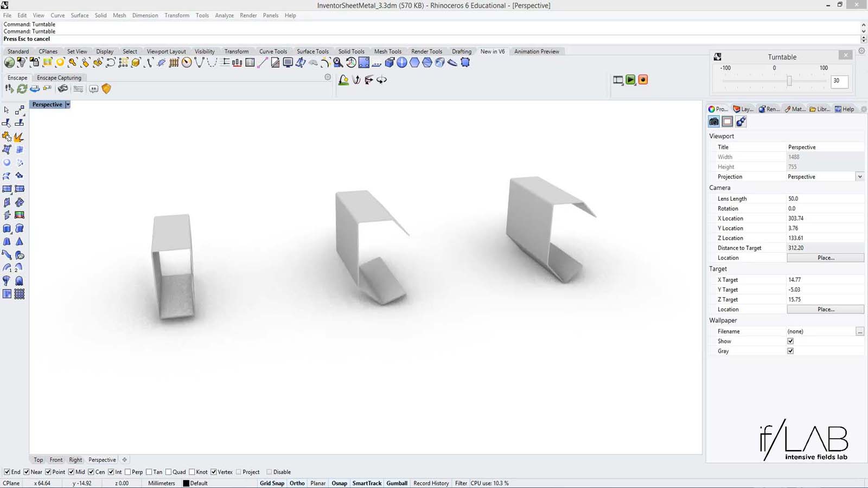Click the orange record animation icon
This screenshot has height=488, width=868.
pyautogui.click(x=643, y=80)
